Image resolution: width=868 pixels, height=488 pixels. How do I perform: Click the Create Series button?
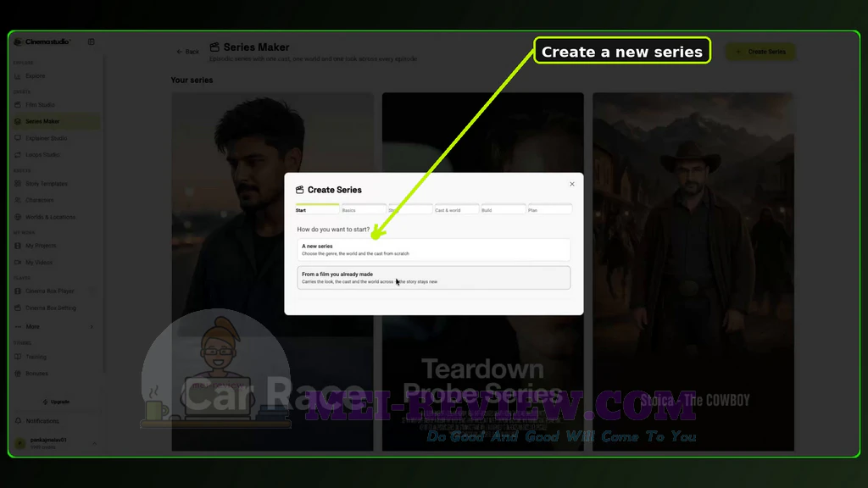(x=760, y=52)
